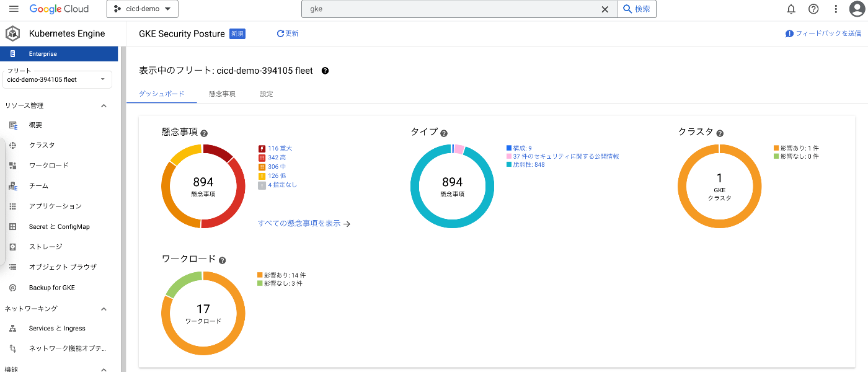Click orange swatch for ワークロード 影響あり: 14 件
868x372 pixels.
(x=260, y=275)
